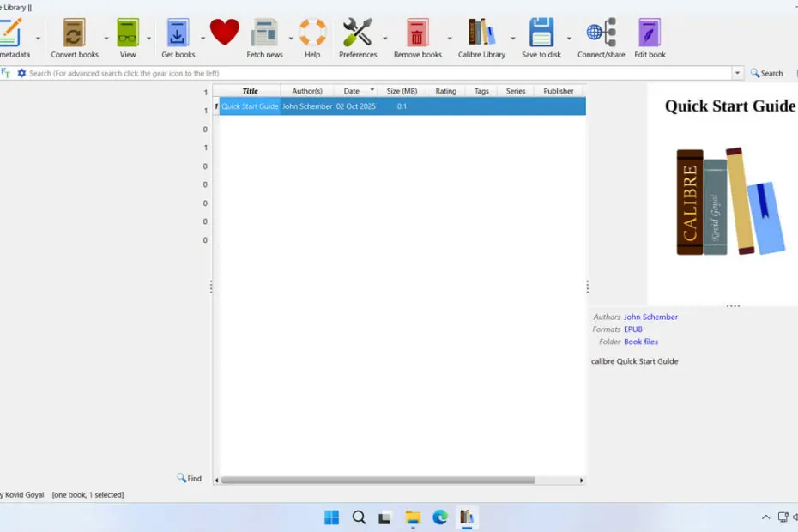This screenshot has height=532, width=798.
Task: Click the search gear advanced-search icon
Action: point(21,74)
